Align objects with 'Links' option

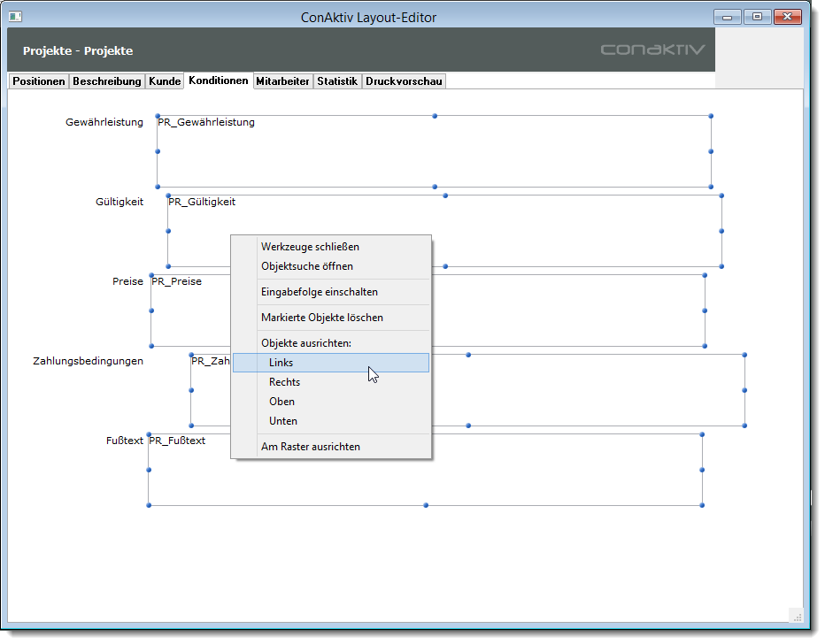[281, 363]
